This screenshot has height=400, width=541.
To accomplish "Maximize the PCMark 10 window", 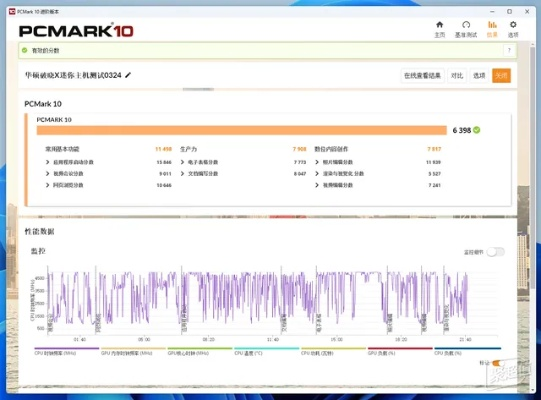I will 509,11.
